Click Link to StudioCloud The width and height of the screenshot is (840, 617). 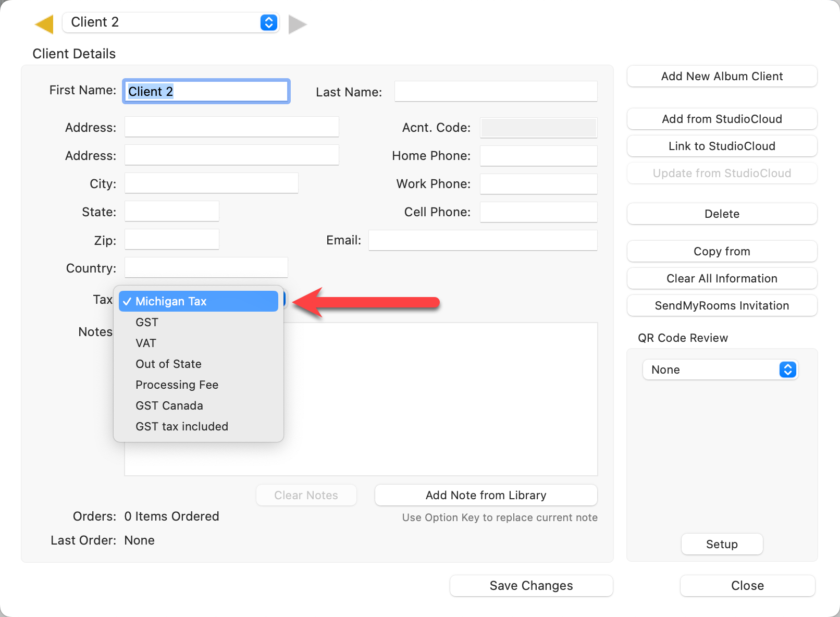(722, 146)
